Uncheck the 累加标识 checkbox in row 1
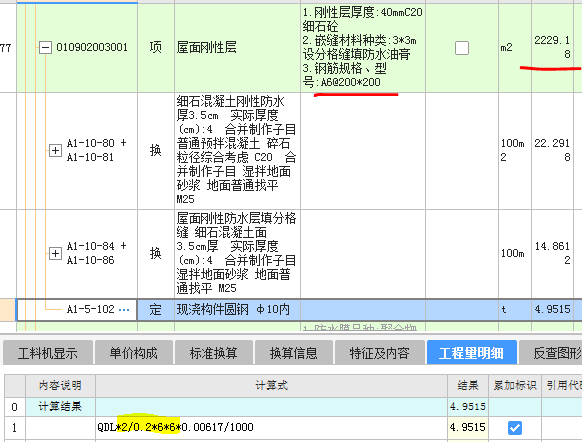The width and height of the screenshot is (582, 442). (x=515, y=428)
